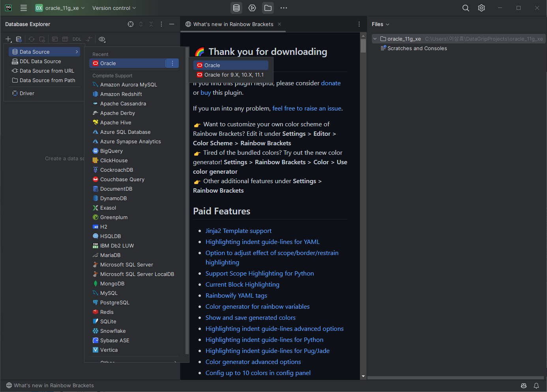Open the View Options eye icon
Screen dimensions: 547x392
102,39
